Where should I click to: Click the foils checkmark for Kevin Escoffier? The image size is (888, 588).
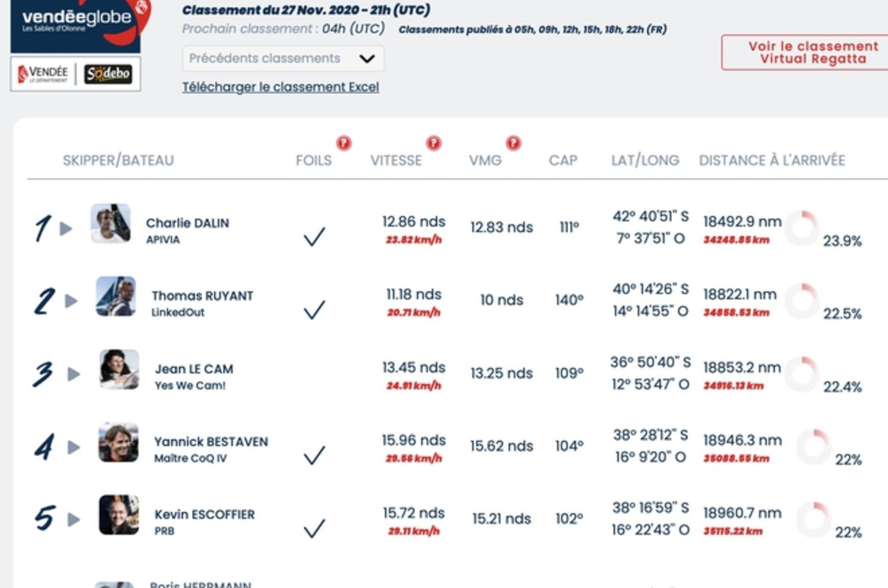point(314,528)
